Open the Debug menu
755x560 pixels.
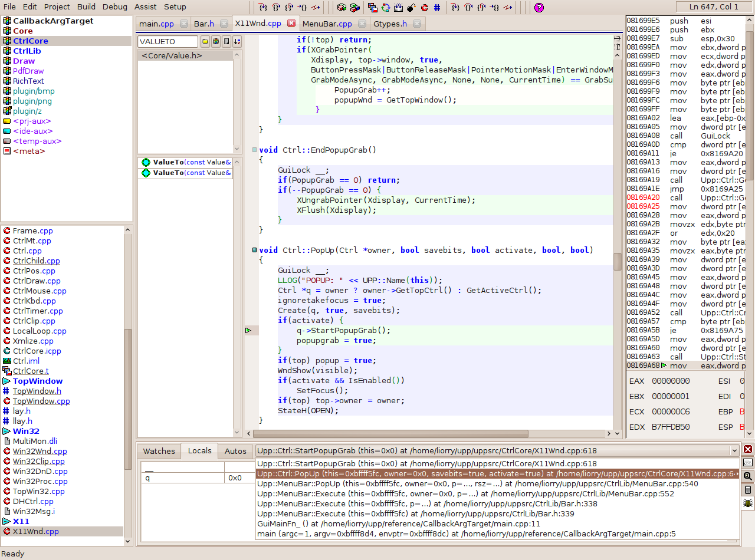pos(114,7)
